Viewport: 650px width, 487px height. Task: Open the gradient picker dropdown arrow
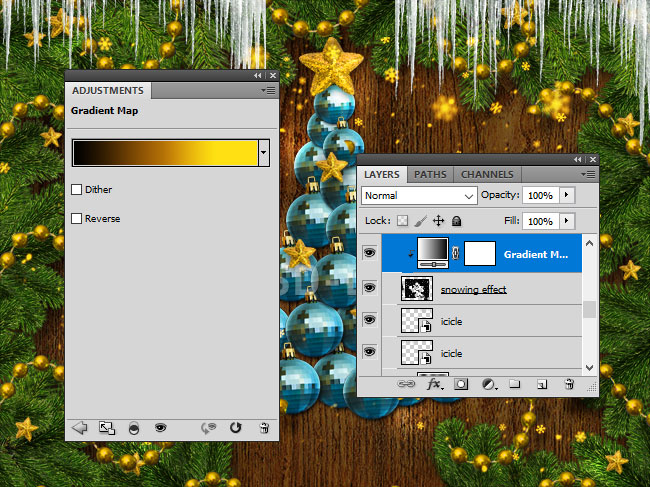[x=264, y=152]
